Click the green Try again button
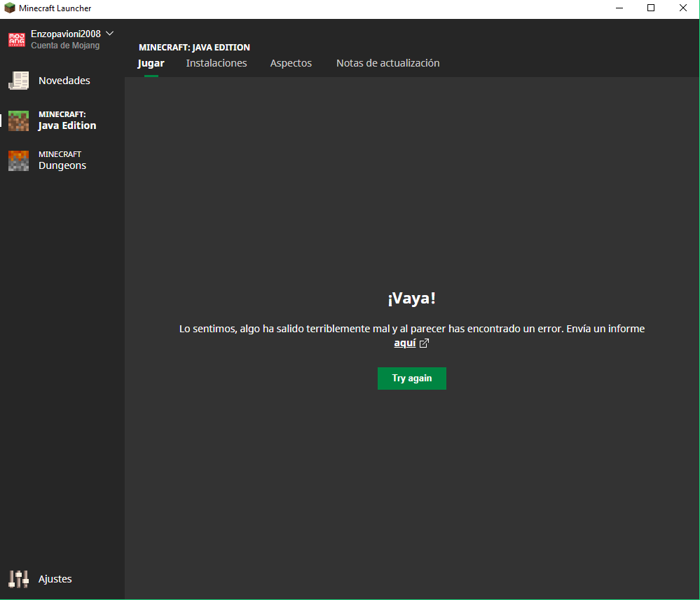Viewport: 700px width, 600px height. [x=411, y=378]
